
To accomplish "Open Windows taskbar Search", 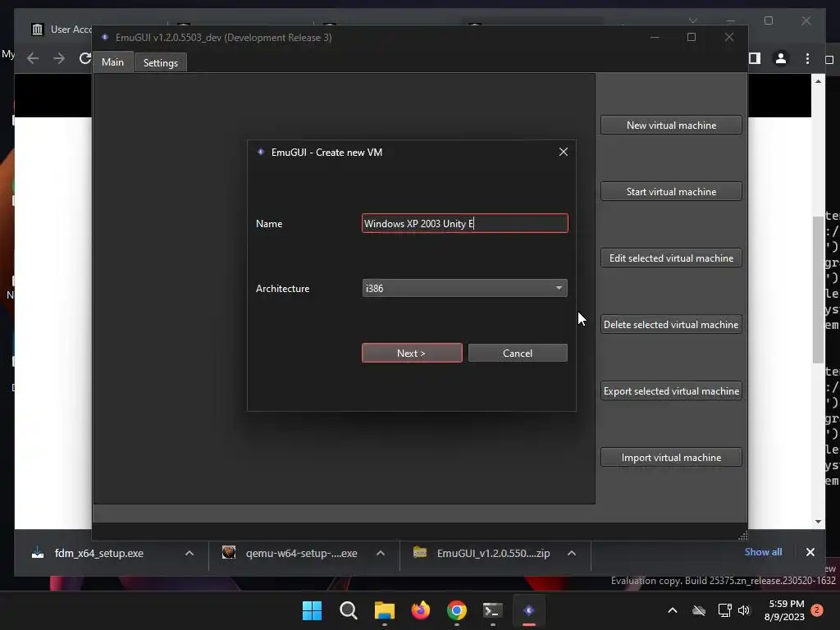I will click(348, 610).
